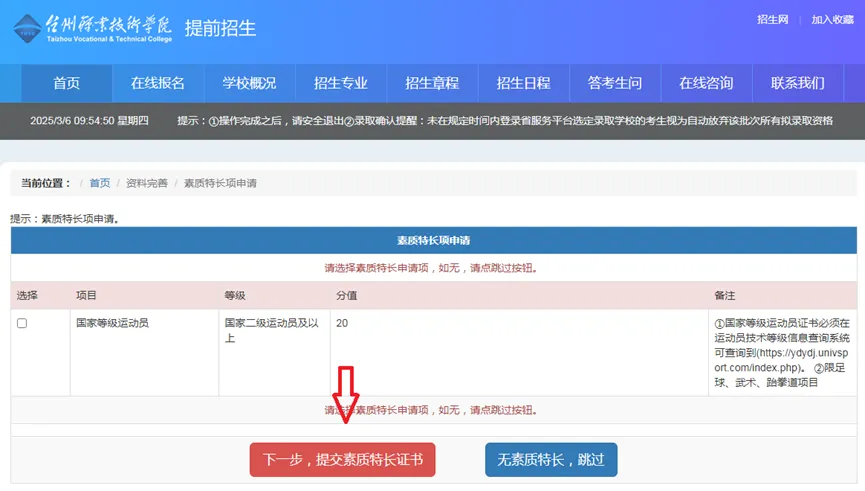Image resolution: width=865 pixels, height=491 pixels.
Task: Switch to the 招生章程 page
Action: point(432,83)
